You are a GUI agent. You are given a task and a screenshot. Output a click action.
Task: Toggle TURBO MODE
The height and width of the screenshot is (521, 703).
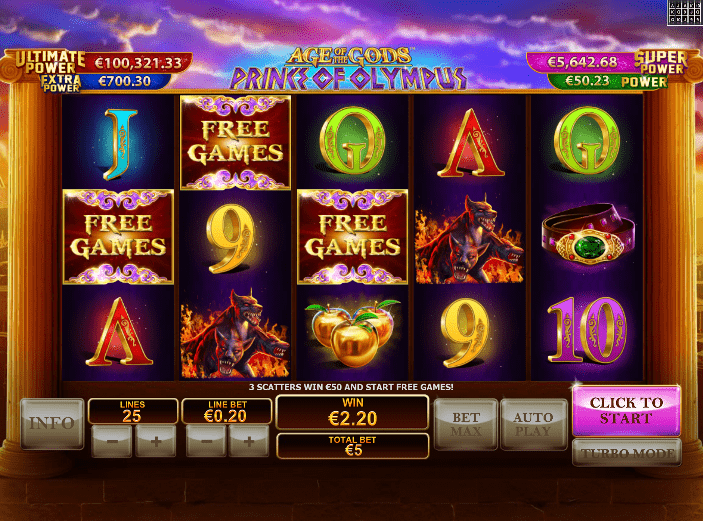point(627,453)
